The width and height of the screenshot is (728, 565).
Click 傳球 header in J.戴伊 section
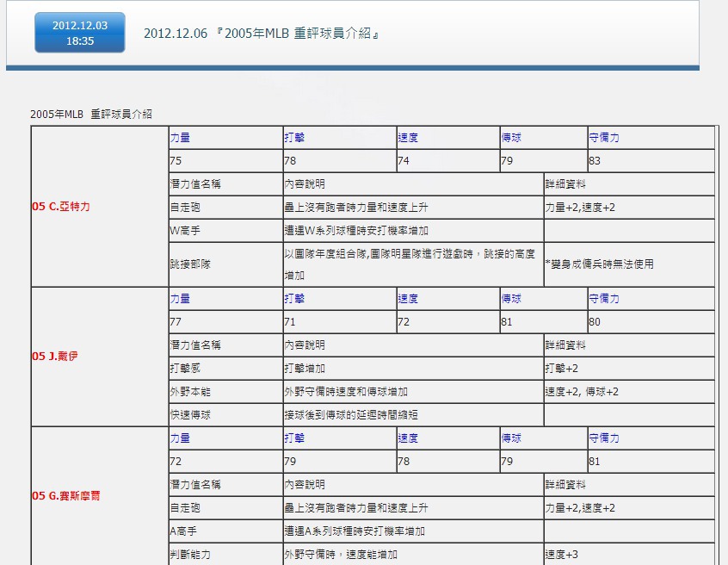511,299
